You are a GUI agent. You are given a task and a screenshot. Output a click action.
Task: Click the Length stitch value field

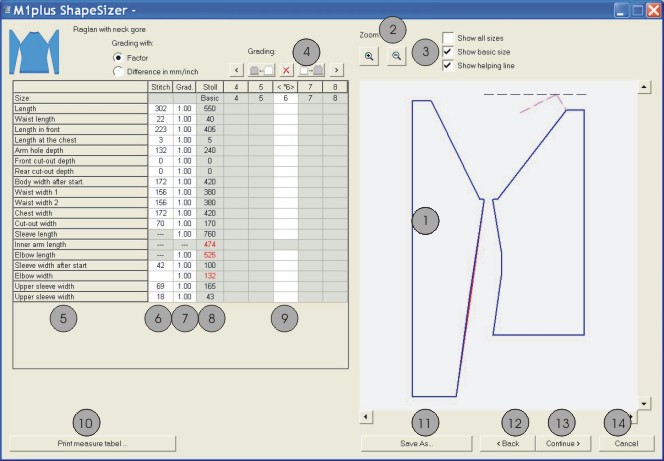(x=159, y=108)
